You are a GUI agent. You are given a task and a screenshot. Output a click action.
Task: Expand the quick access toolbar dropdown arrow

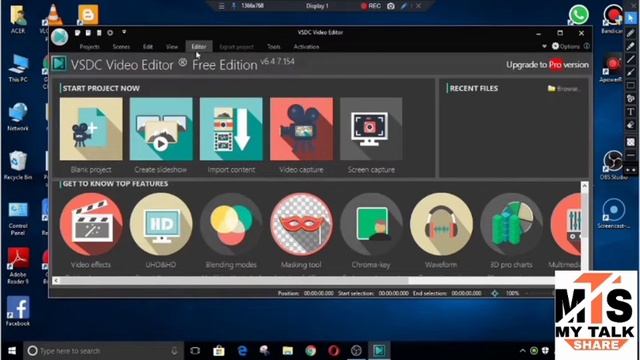[x=124, y=32]
